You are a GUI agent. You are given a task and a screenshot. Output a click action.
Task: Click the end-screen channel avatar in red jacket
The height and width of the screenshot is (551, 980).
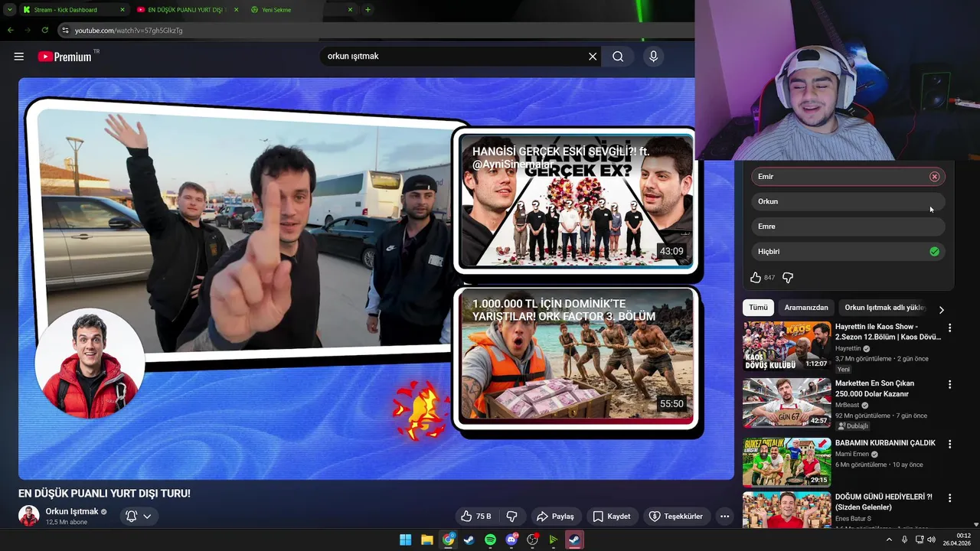[x=90, y=364]
